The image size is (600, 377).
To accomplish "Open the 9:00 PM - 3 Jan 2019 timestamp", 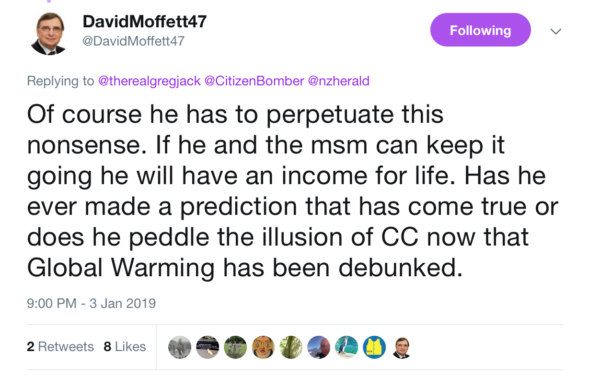I will (x=91, y=303).
